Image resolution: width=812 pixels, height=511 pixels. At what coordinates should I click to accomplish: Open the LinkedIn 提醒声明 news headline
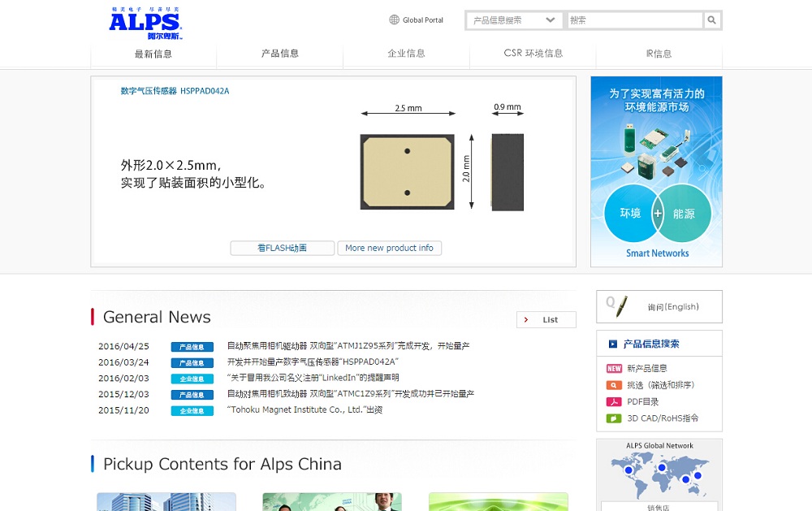(x=313, y=378)
